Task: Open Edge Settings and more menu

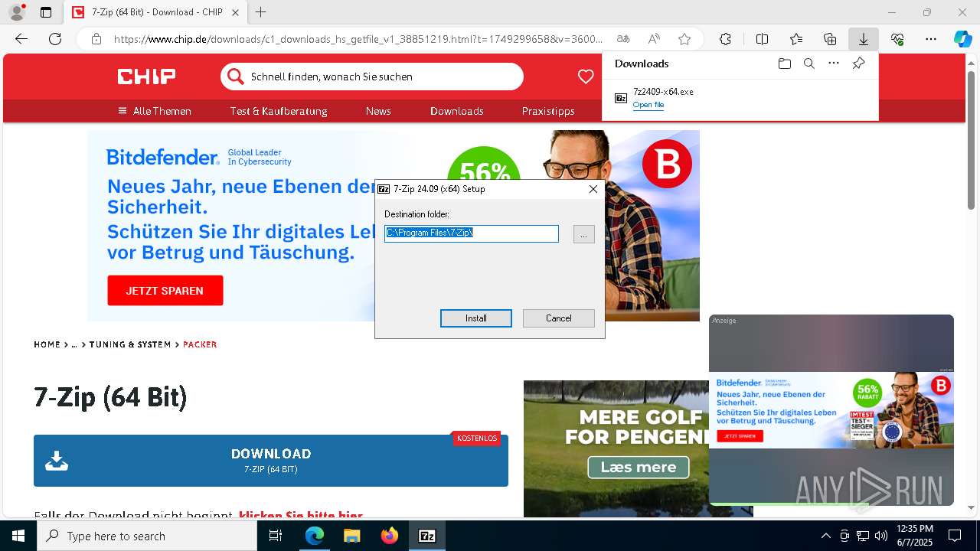Action: [x=931, y=39]
